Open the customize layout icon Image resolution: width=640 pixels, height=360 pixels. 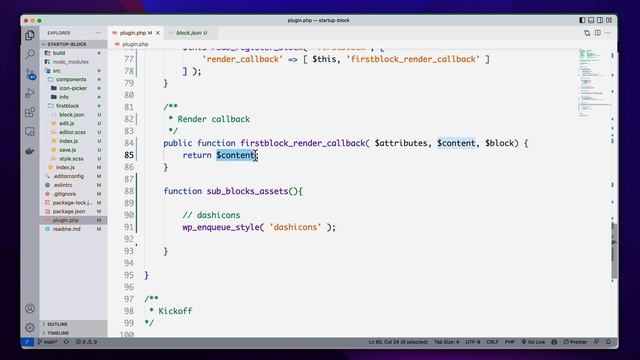coord(609,20)
